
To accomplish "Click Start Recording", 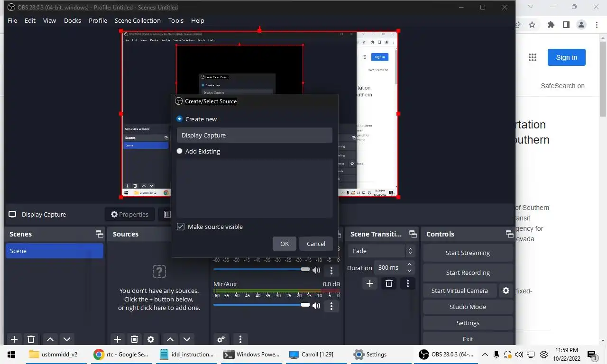I will click(468, 273).
